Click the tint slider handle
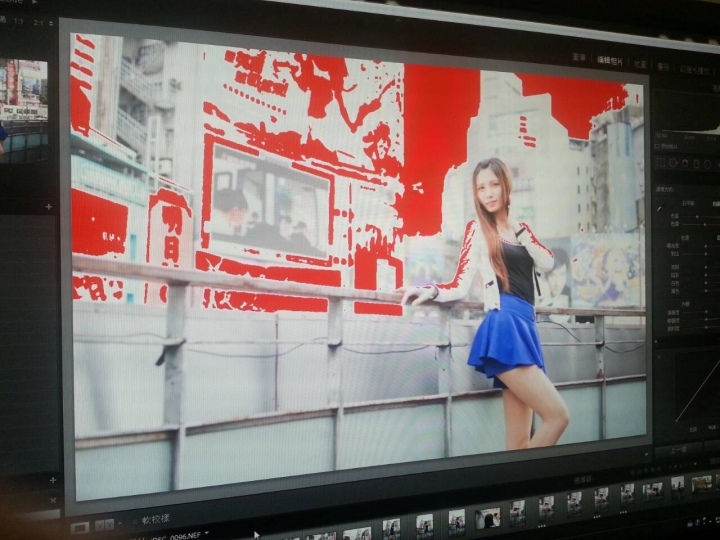The height and width of the screenshot is (540, 720). pos(705,225)
